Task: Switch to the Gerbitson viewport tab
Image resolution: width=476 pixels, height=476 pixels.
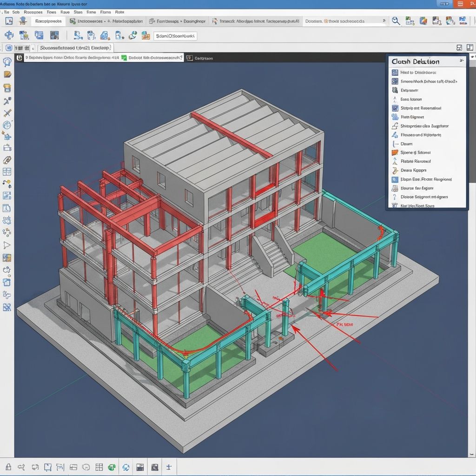Action: 203,58
